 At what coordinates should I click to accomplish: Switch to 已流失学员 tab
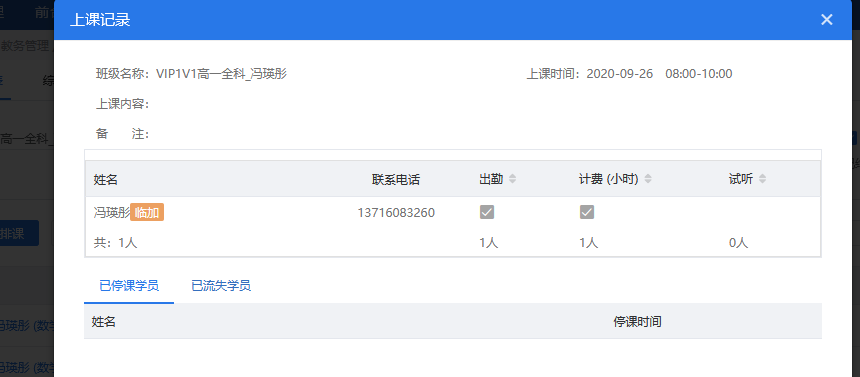pos(220,286)
